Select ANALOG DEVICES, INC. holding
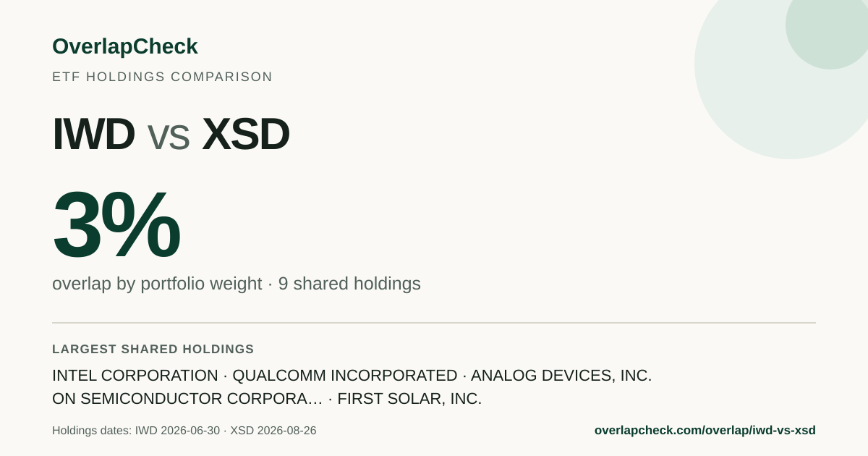This screenshot has width=868, height=456. coord(561,376)
